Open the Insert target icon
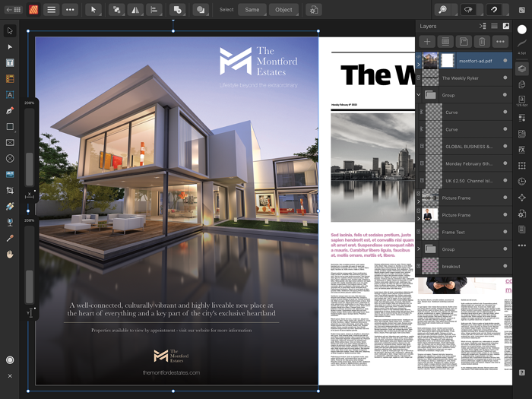532x399 pixels. [177, 9]
